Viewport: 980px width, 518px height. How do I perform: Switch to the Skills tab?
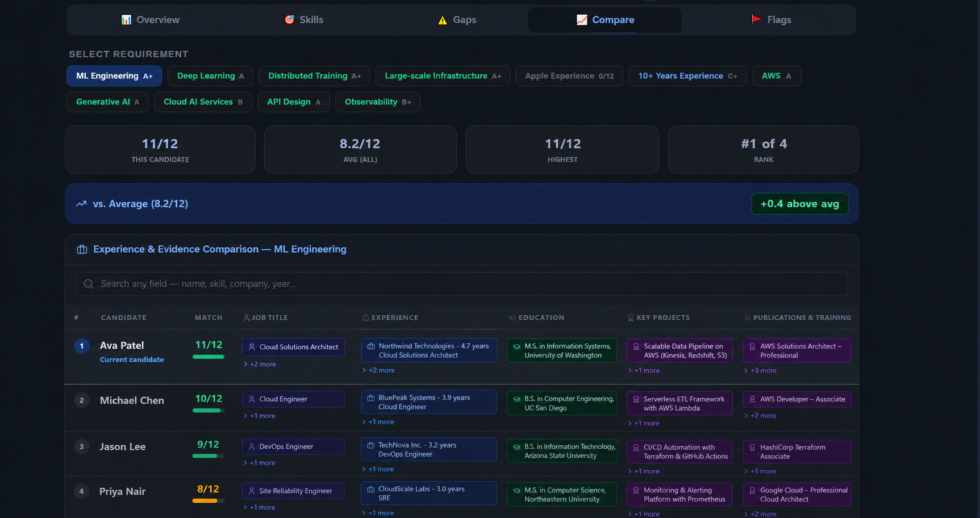pos(303,20)
